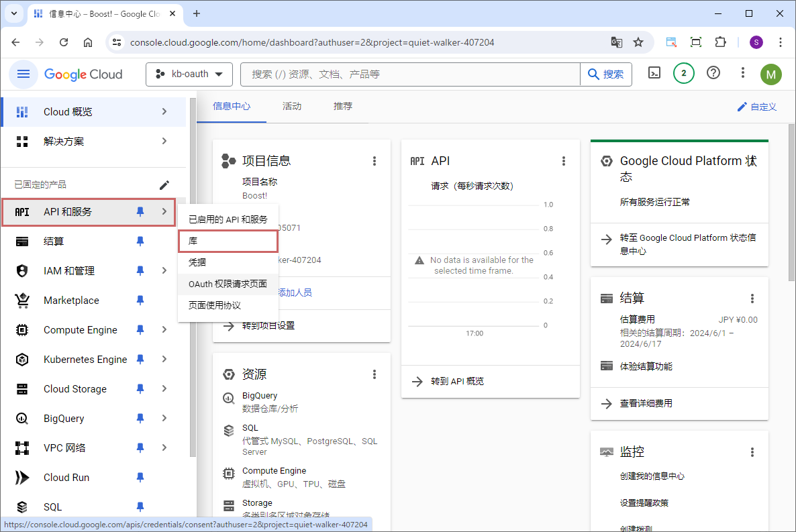The image size is (796, 532).
Task: Click the hamburger navigation menu icon
Action: (x=23, y=74)
